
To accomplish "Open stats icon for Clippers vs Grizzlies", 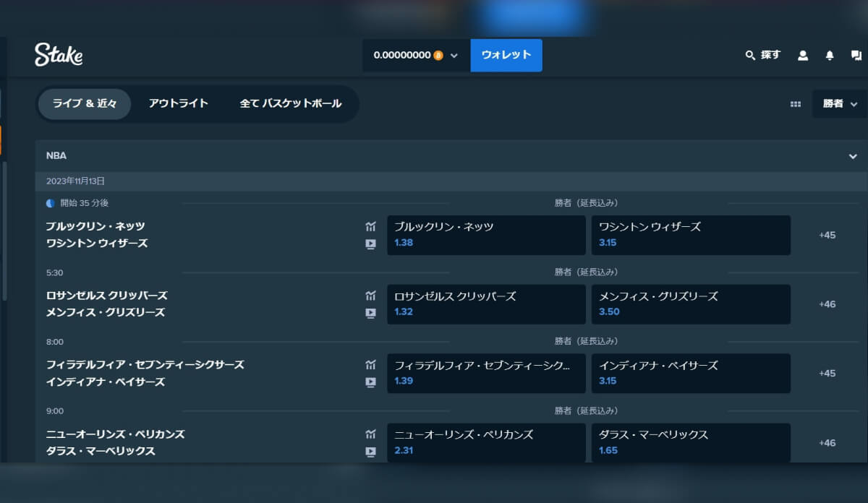I will click(x=371, y=296).
